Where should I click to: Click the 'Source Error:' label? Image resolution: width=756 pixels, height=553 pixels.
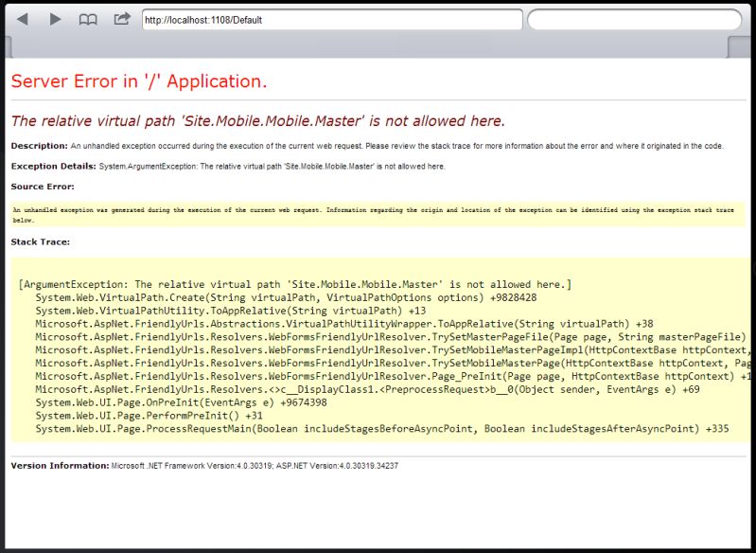pyautogui.click(x=43, y=187)
